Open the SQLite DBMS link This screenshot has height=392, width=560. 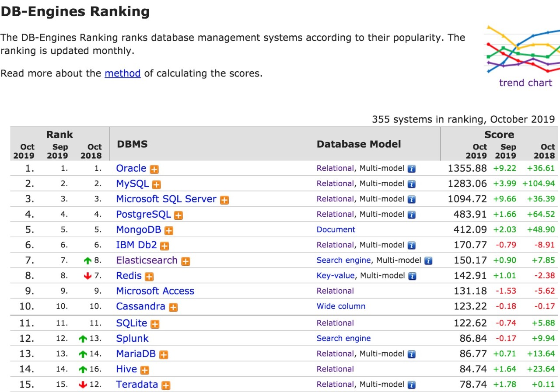pyautogui.click(x=132, y=323)
